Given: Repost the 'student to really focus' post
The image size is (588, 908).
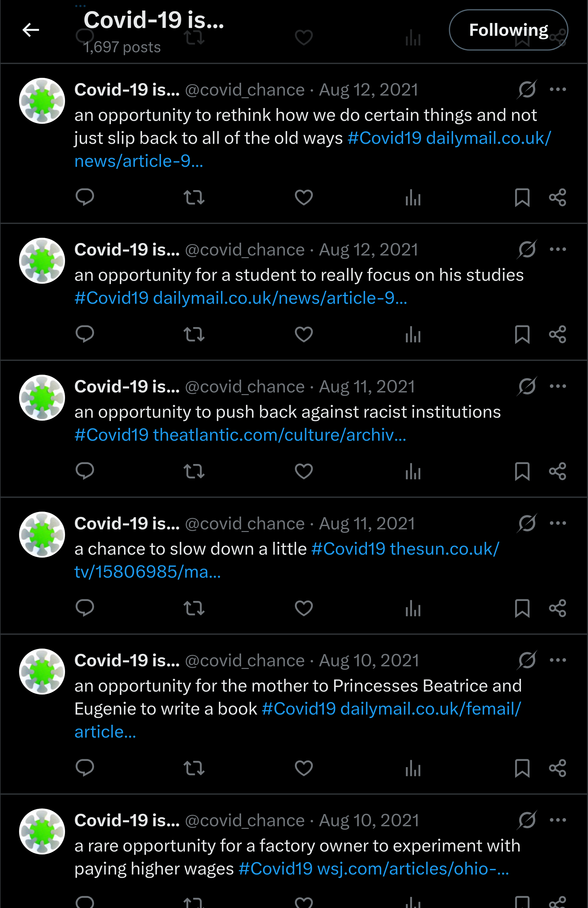Looking at the screenshot, I should coord(194,335).
